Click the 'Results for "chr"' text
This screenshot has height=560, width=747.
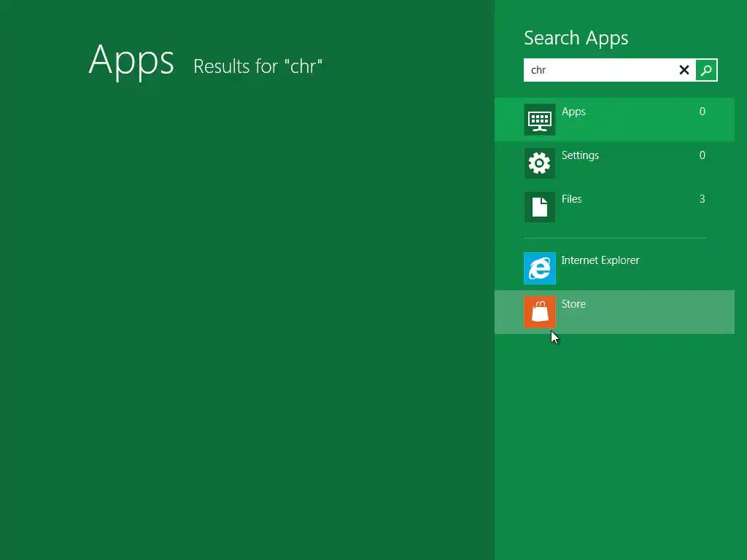[258, 66]
